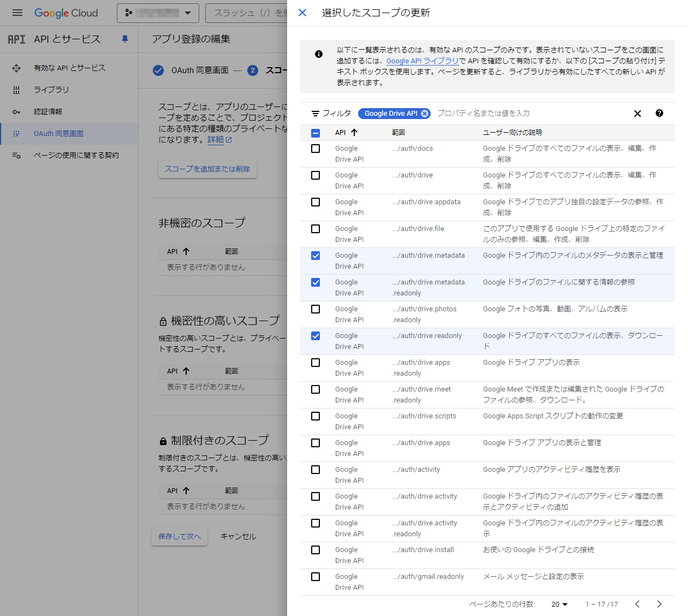This screenshot has height=616, width=690.
Task: Check the .../auth/drive.scripts scope checkbox
Action: 316,416
